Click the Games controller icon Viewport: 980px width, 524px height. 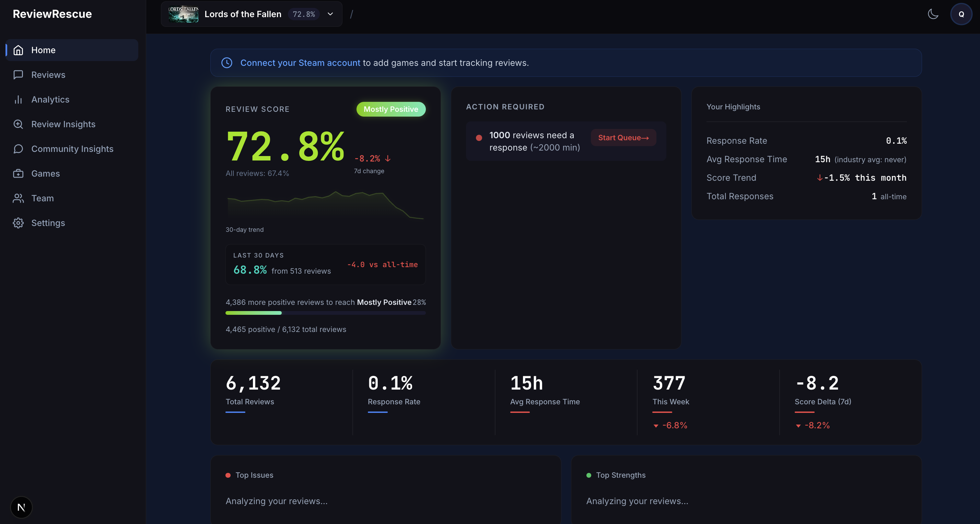(x=18, y=174)
